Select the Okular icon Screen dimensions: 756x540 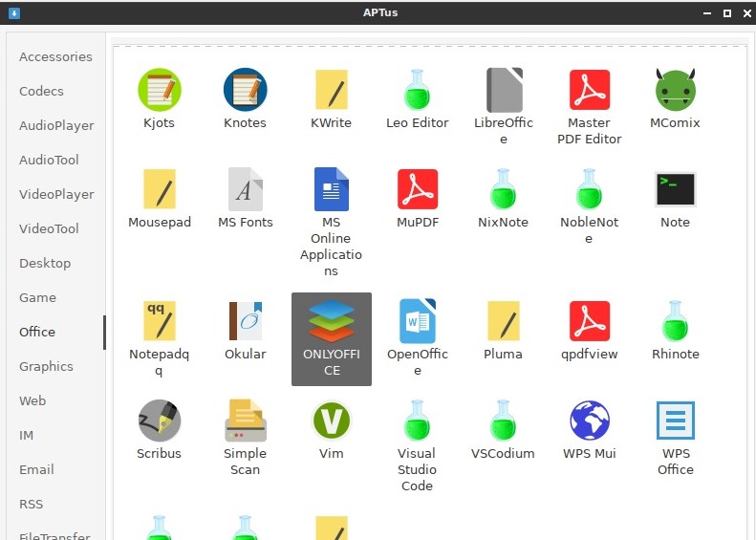click(245, 320)
